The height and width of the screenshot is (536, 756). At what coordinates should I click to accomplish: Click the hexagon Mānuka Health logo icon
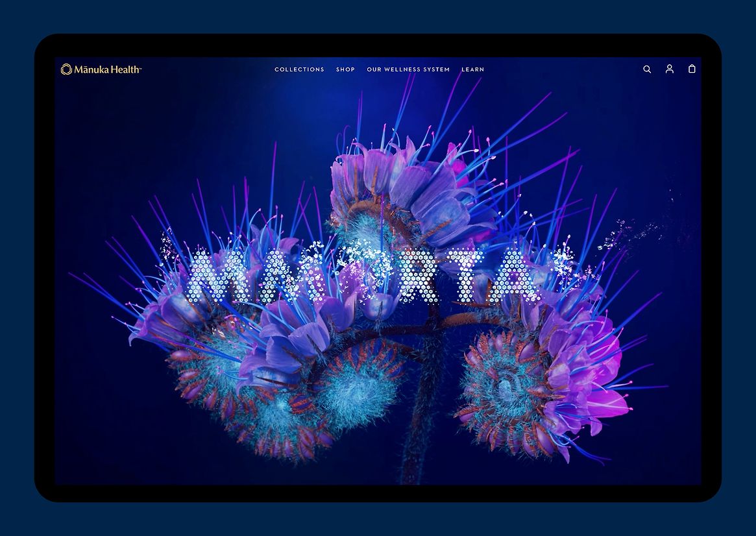tap(66, 69)
